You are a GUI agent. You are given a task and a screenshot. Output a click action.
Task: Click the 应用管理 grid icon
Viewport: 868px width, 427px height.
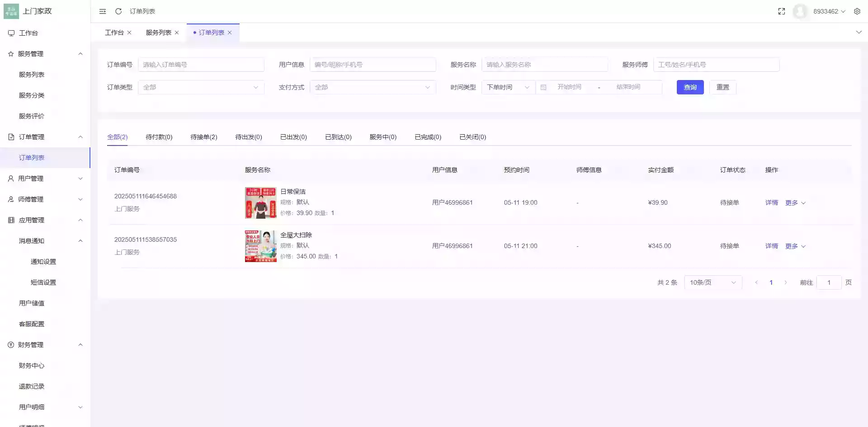coord(10,220)
